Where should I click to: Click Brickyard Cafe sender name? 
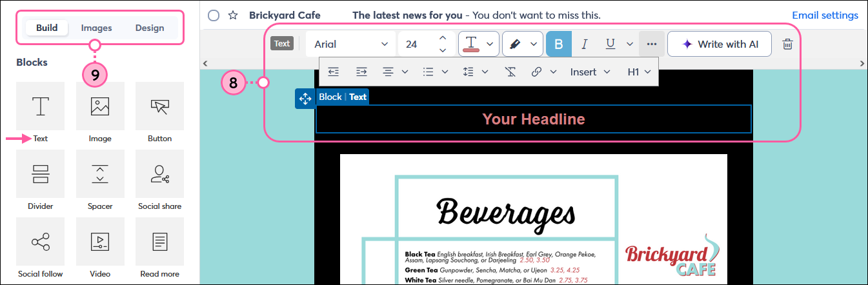point(285,15)
